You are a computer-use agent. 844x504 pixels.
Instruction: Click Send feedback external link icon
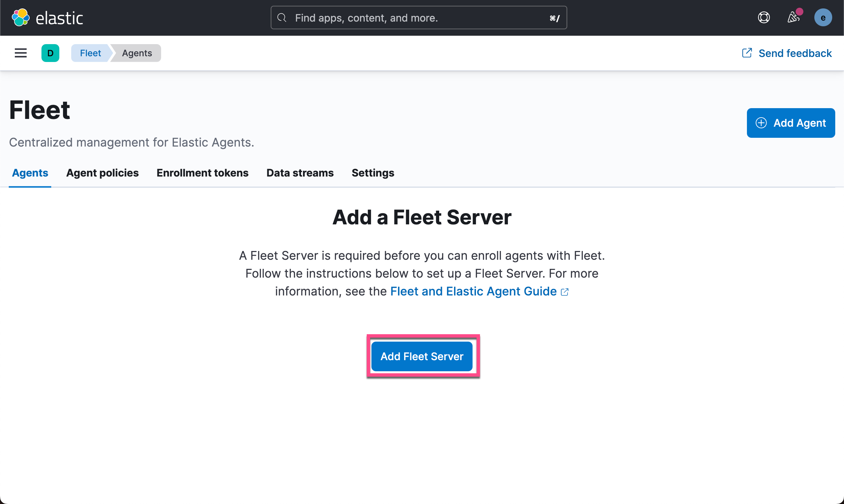747,53
